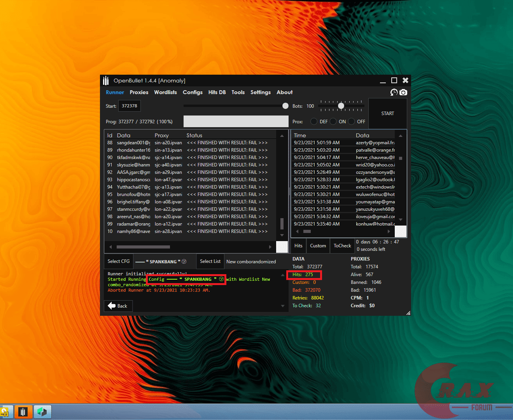The width and height of the screenshot is (513, 420).
Task: Click the OpenBullet logo in the title bar
Action: [x=106, y=80]
